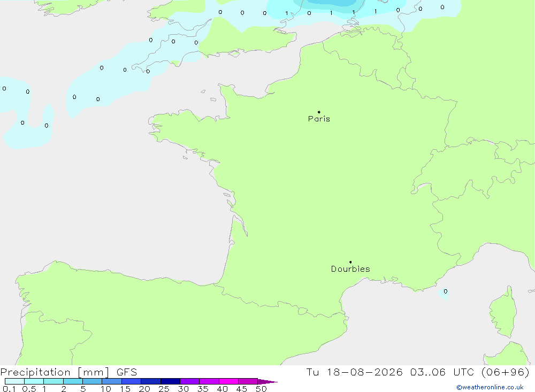Click the legend label 50
The width and height of the screenshot is (535, 392).
(x=261, y=389)
